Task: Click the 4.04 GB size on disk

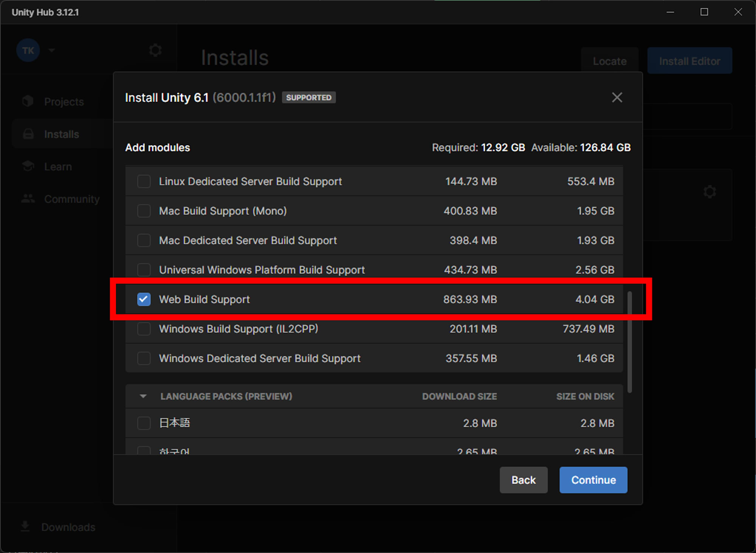Action: point(595,299)
